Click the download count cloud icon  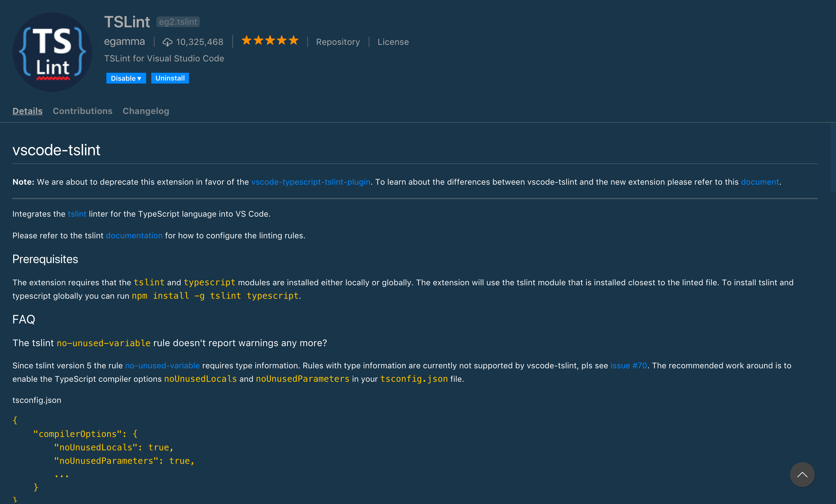click(x=167, y=42)
